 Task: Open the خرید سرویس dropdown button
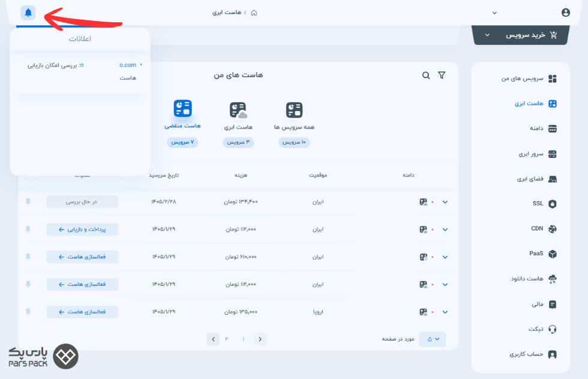pos(521,35)
